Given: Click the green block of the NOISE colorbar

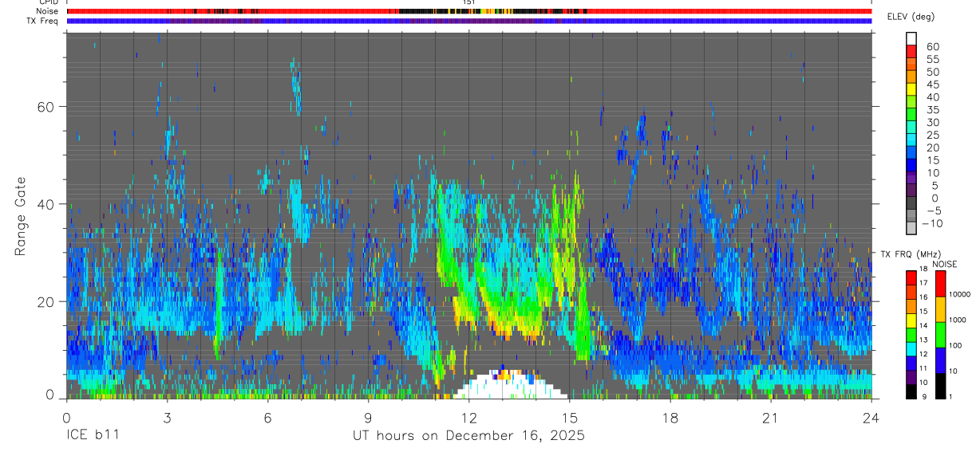Looking at the screenshot, I should pos(940,334).
